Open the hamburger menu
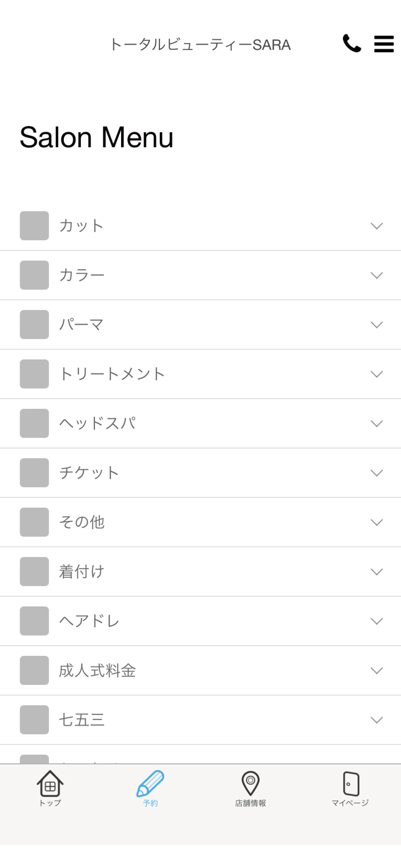Viewport: 401px width, 868px height. (384, 44)
